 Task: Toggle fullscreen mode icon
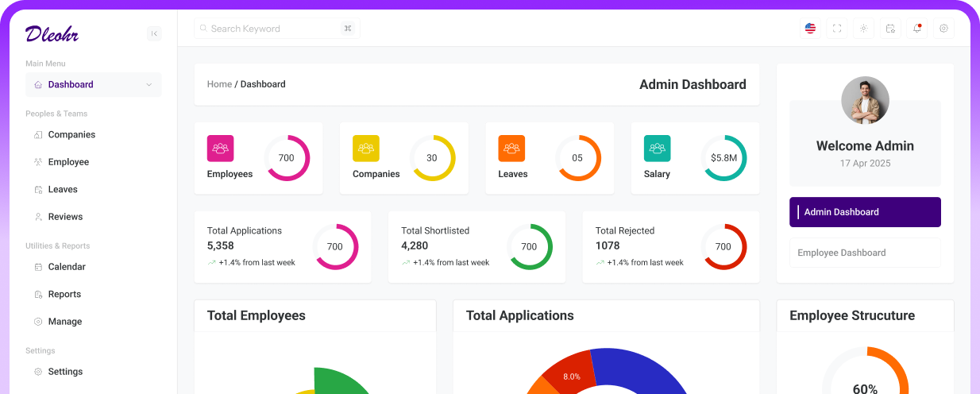click(x=837, y=29)
